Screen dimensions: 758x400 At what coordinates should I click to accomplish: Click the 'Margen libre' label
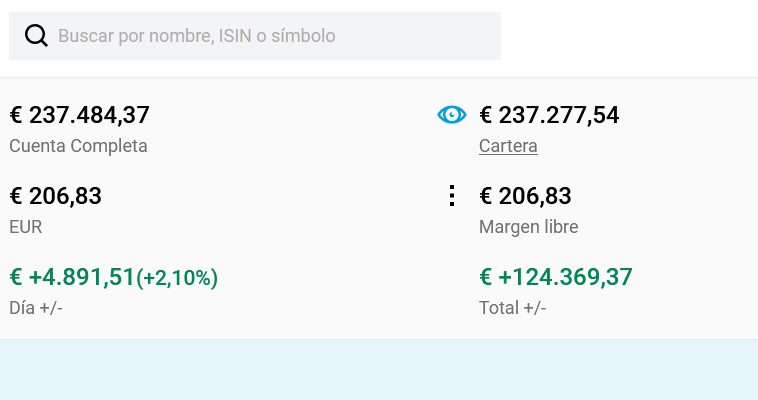pyautogui.click(x=528, y=227)
